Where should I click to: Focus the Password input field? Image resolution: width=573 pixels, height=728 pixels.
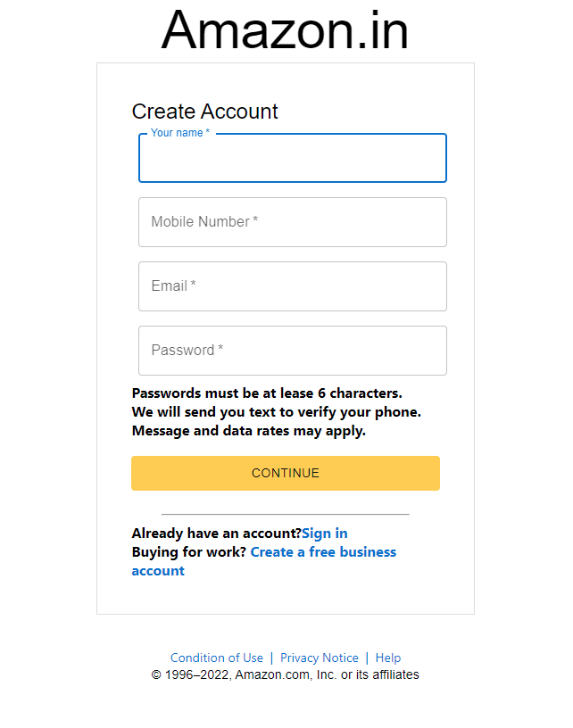292,350
